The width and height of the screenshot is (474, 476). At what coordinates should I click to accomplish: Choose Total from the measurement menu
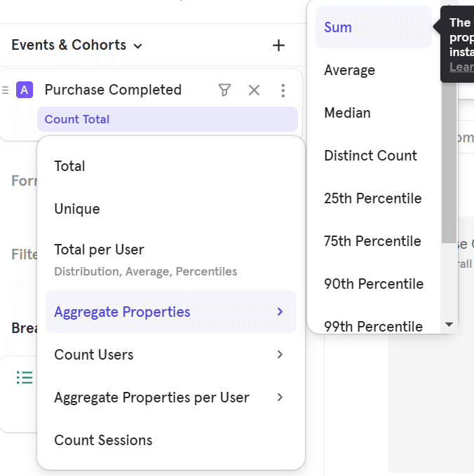(x=171, y=166)
